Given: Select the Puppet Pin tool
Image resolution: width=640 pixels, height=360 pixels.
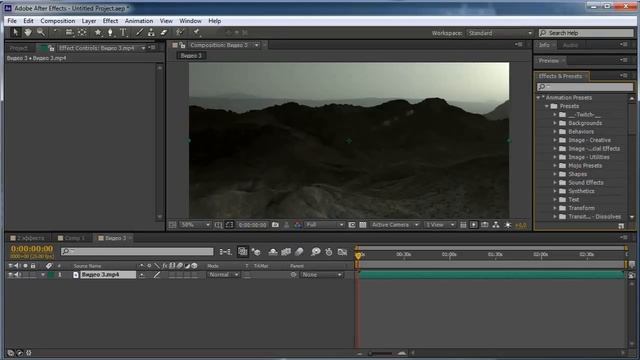Looking at the screenshot, I should [196, 32].
